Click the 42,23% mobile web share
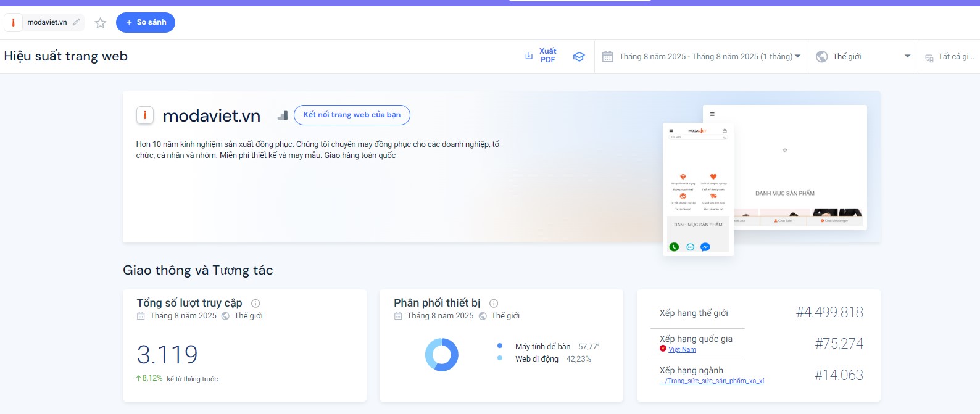980x414 pixels. point(579,358)
